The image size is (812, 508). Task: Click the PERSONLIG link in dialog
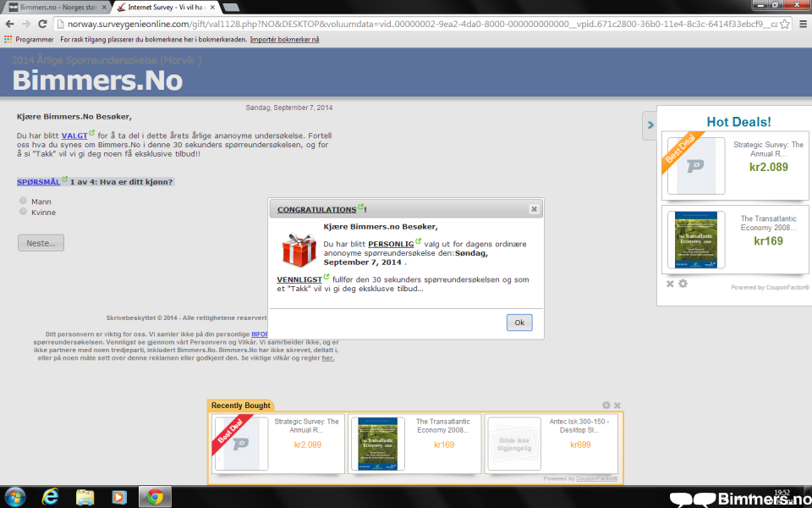391,244
